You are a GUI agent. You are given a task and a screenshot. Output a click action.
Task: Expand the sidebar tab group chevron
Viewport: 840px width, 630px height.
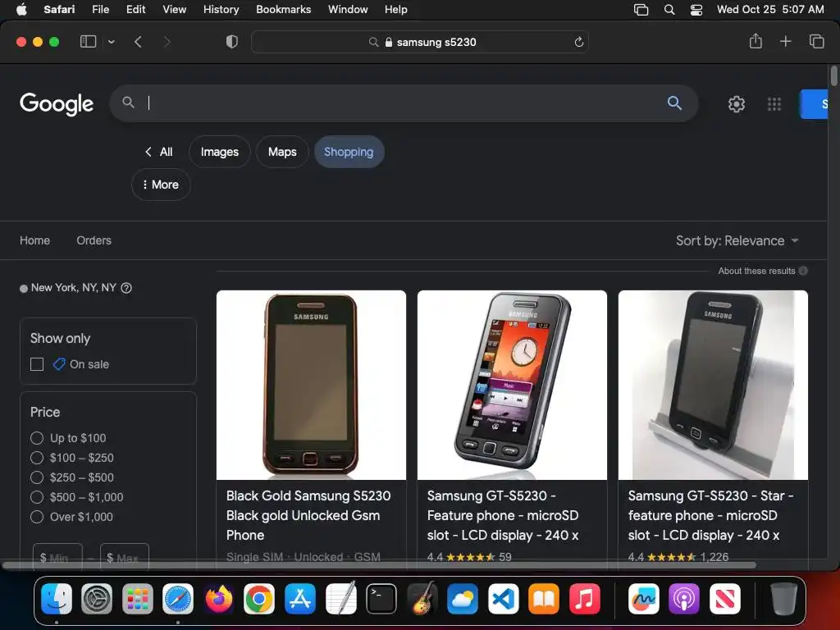coord(111,42)
